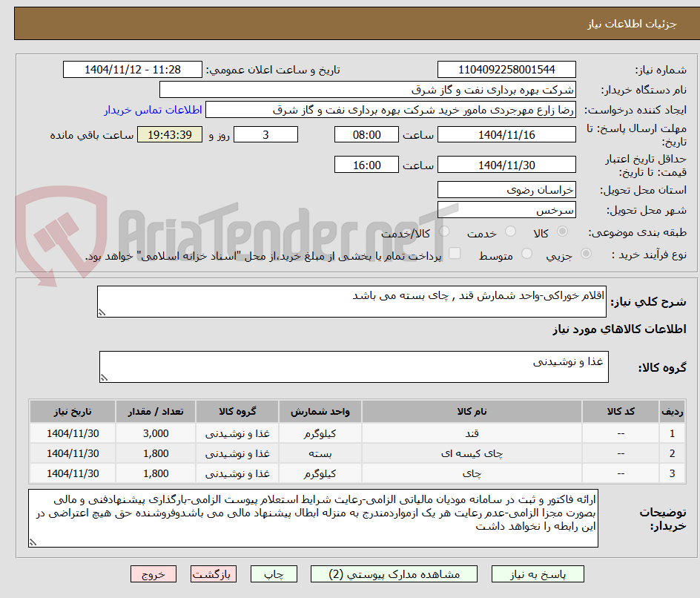Click the response deadline date 1404/11/16
Viewport: 700px width, 598px height.
pos(506,134)
